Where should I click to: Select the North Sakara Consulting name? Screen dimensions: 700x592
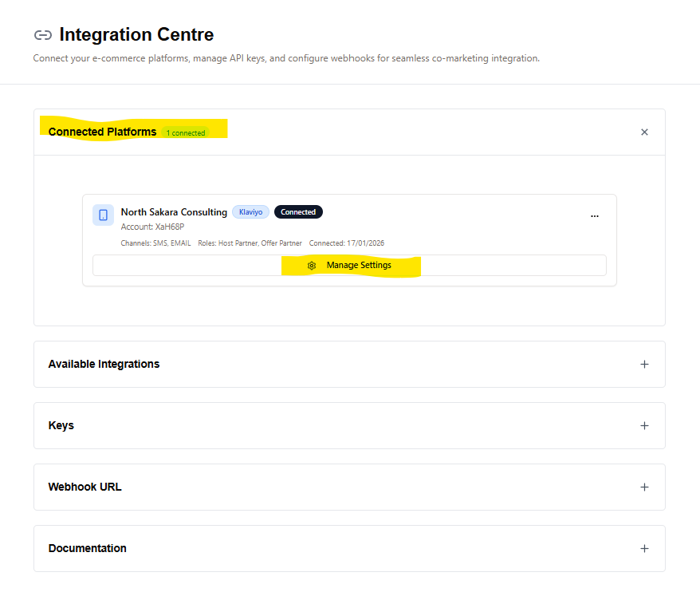pos(174,211)
